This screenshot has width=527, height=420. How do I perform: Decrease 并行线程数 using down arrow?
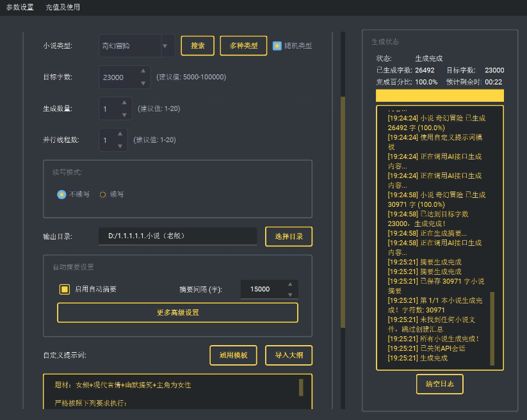coord(119,145)
